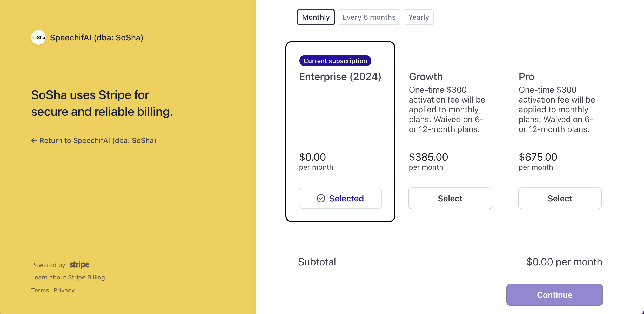
Task: Open the Privacy link
Action: (64, 290)
